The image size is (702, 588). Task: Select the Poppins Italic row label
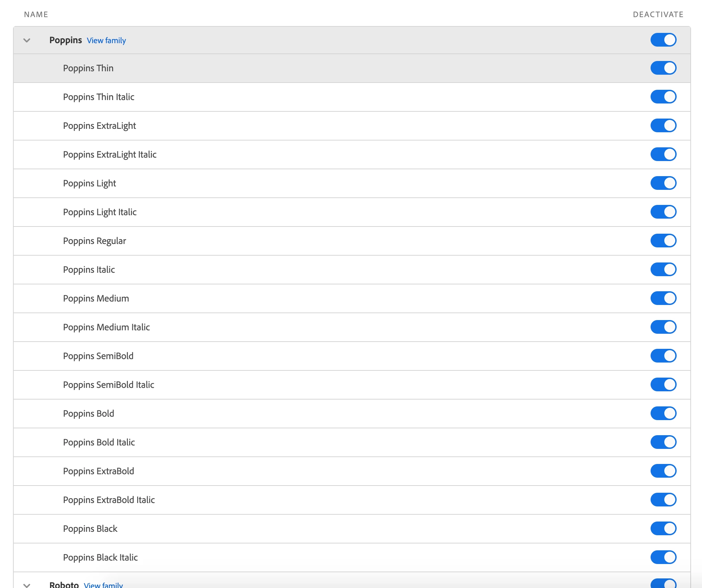point(89,270)
